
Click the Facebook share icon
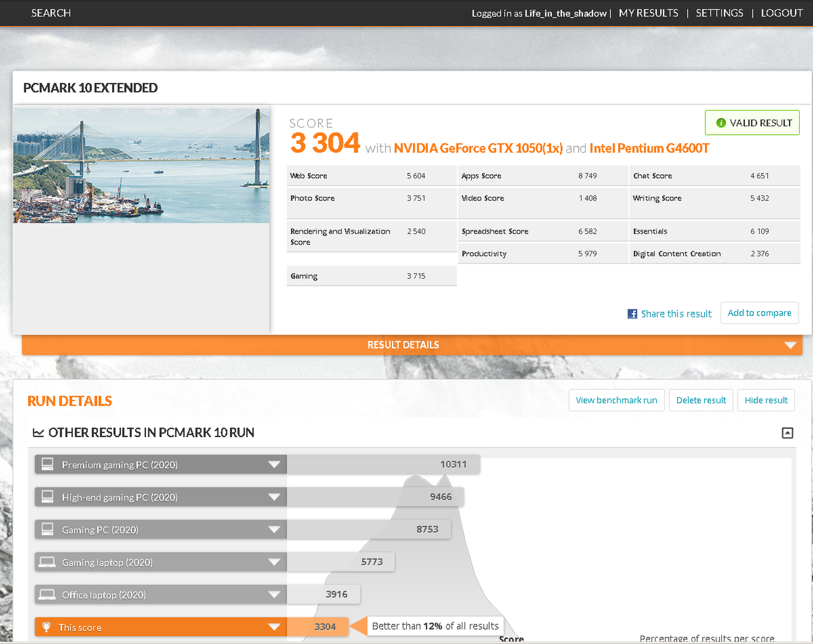(x=632, y=314)
